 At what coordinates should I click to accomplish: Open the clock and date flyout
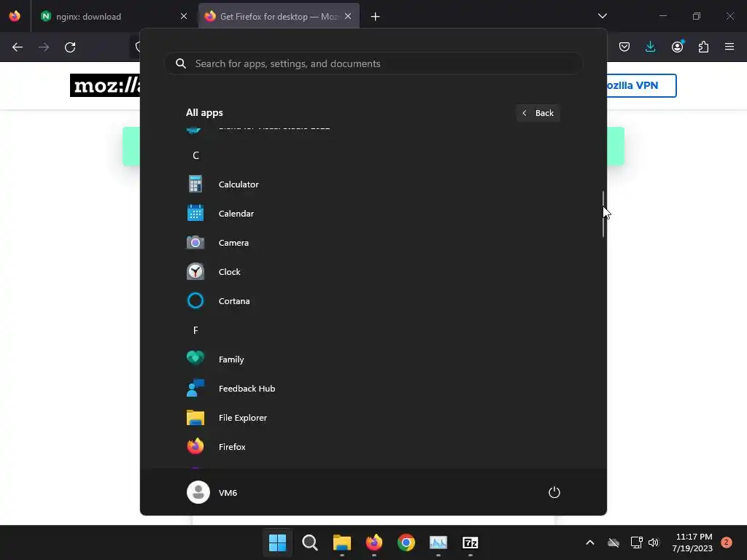pos(693,542)
